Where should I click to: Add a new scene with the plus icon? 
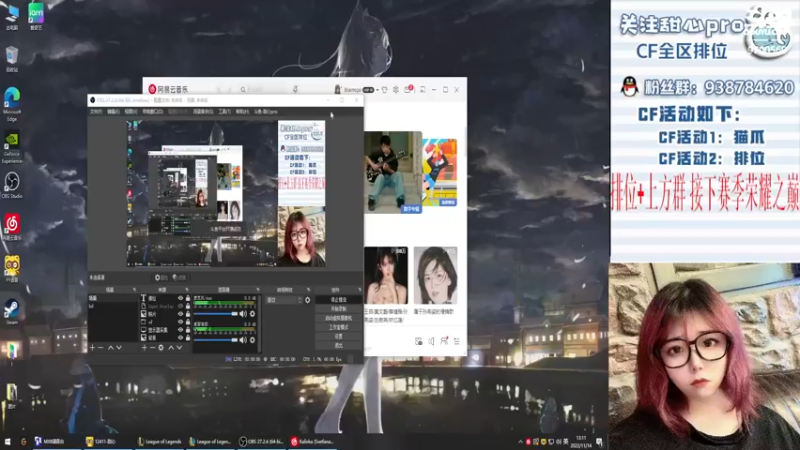click(92, 347)
